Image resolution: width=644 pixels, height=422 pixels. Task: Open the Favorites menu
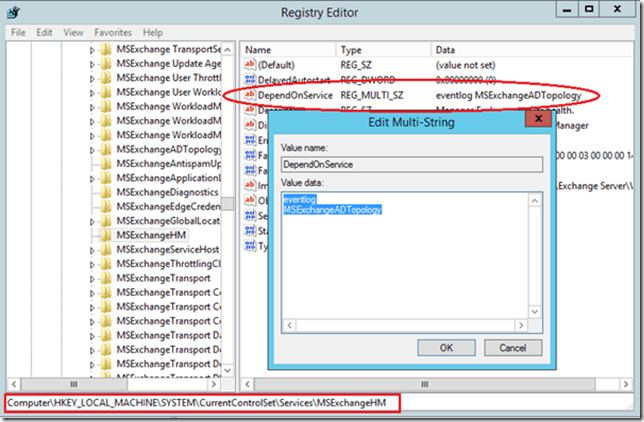[113, 32]
